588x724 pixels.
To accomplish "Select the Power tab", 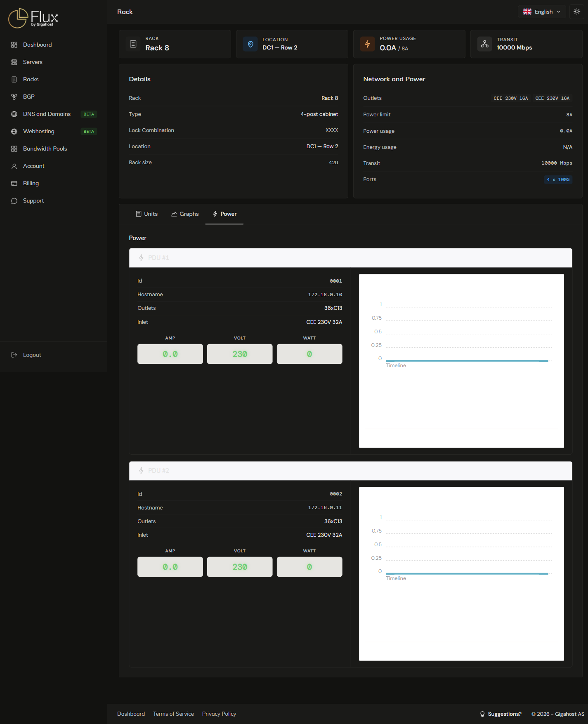I will point(224,214).
